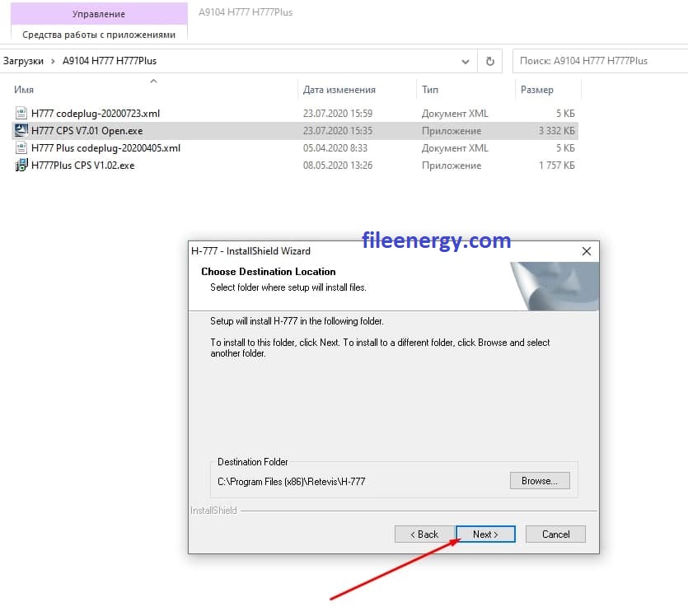Click the size value 1 757 КБ

point(556,166)
